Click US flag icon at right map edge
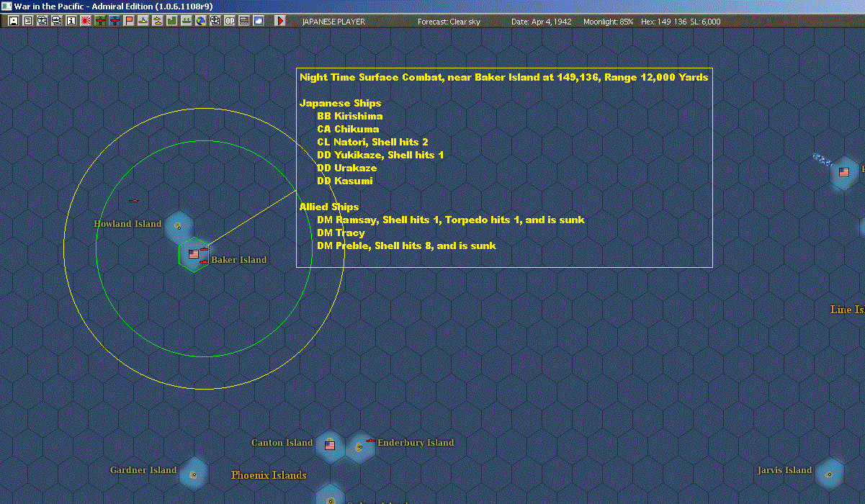Screen dimensions: 865x504 [844, 172]
